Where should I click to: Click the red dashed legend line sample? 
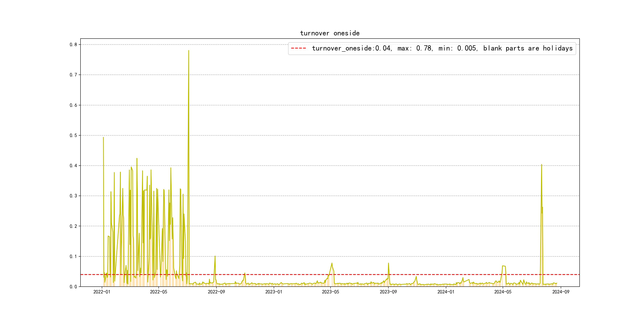[298, 48]
